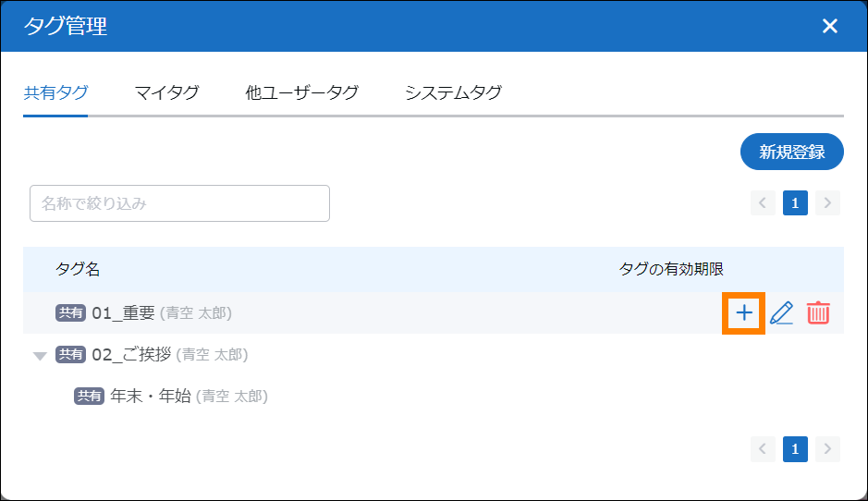Delete the 01_重要 tag with the trash icon

818,313
